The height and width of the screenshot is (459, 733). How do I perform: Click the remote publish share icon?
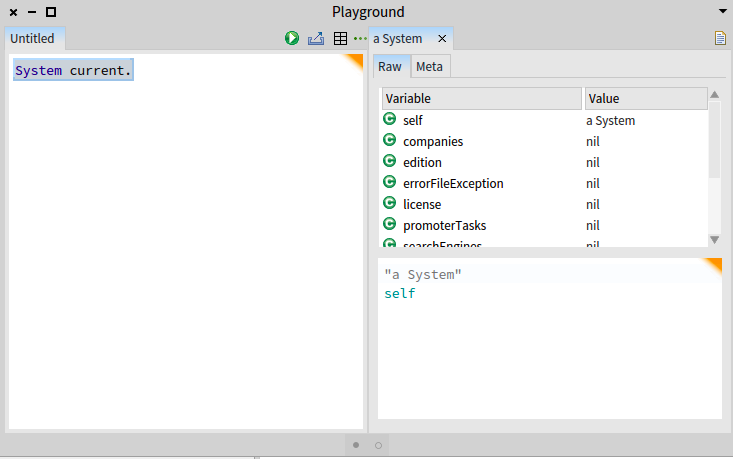(x=316, y=38)
